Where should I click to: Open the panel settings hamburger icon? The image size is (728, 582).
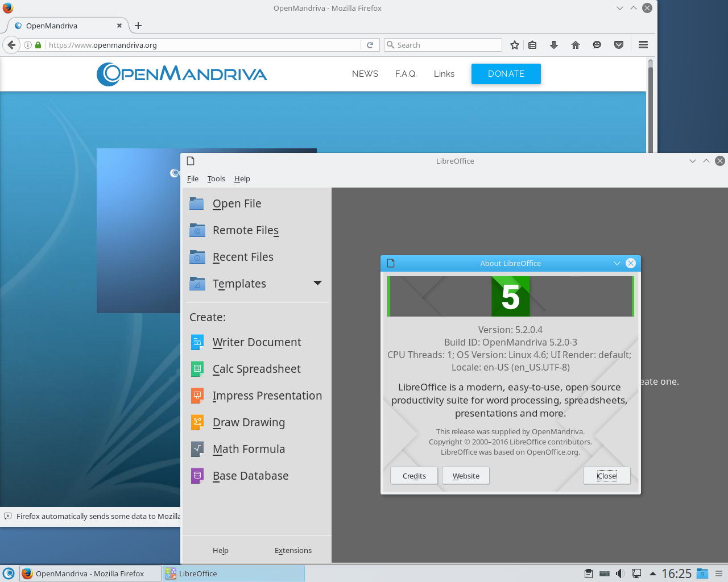(x=719, y=573)
